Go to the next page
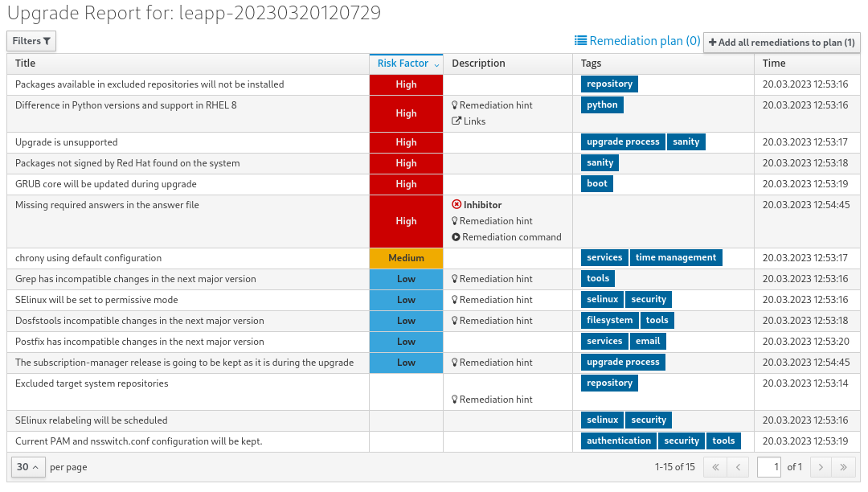 821,467
